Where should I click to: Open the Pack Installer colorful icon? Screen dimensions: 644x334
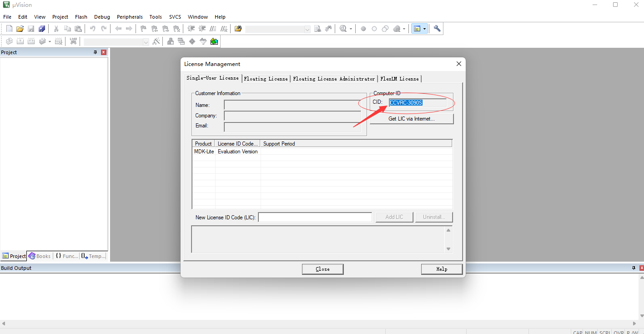click(x=214, y=41)
